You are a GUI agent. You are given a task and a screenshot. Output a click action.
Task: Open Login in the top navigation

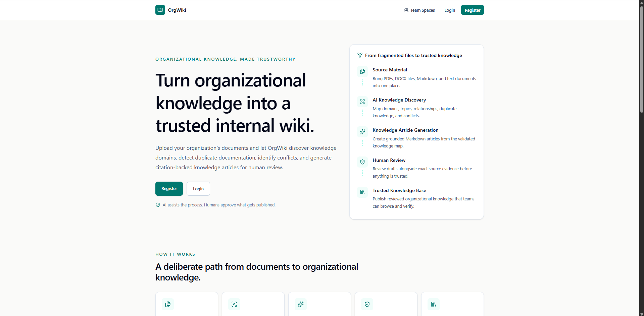click(450, 10)
